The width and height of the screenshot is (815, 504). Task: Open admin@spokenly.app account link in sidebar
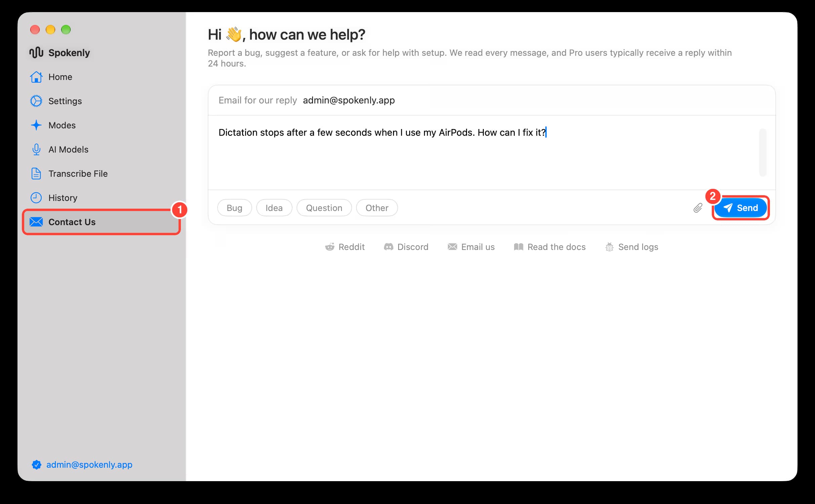tap(89, 465)
